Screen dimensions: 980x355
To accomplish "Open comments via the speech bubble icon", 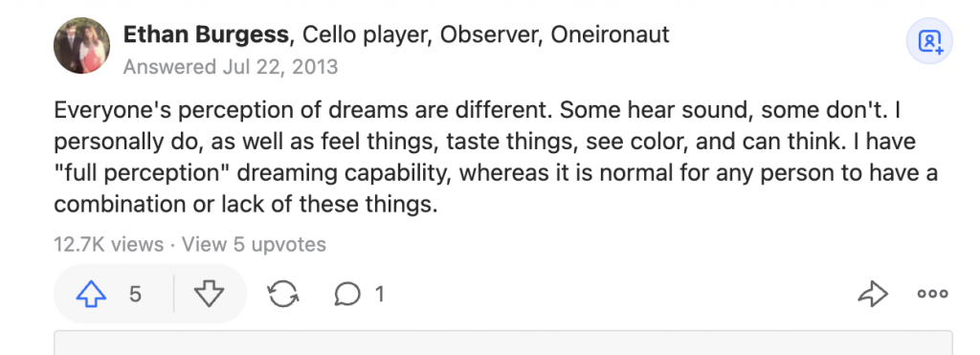I will pyautogui.click(x=346, y=294).
